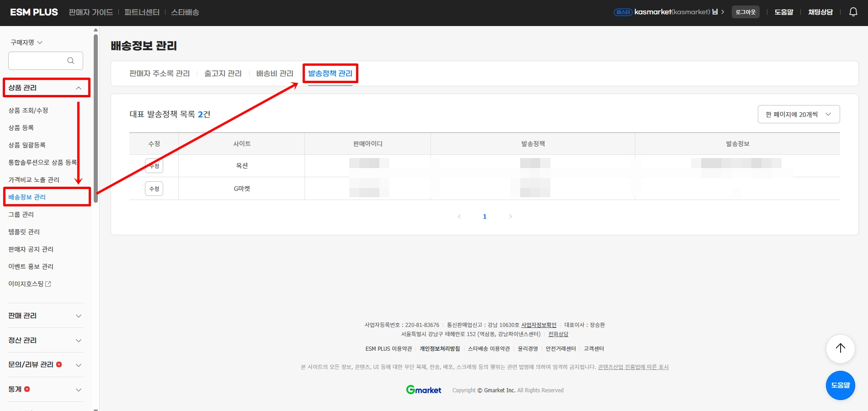Open 채팅상담 in the top bar
Image resolution: width=868 pixels, height=411 pixels.
pyautogui.click(x=820, y=12)
